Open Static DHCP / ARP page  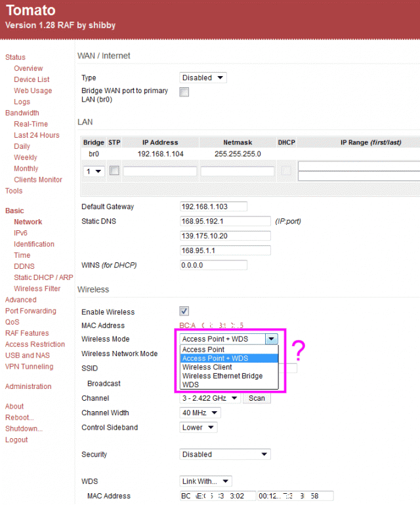[x=43, y=277]
